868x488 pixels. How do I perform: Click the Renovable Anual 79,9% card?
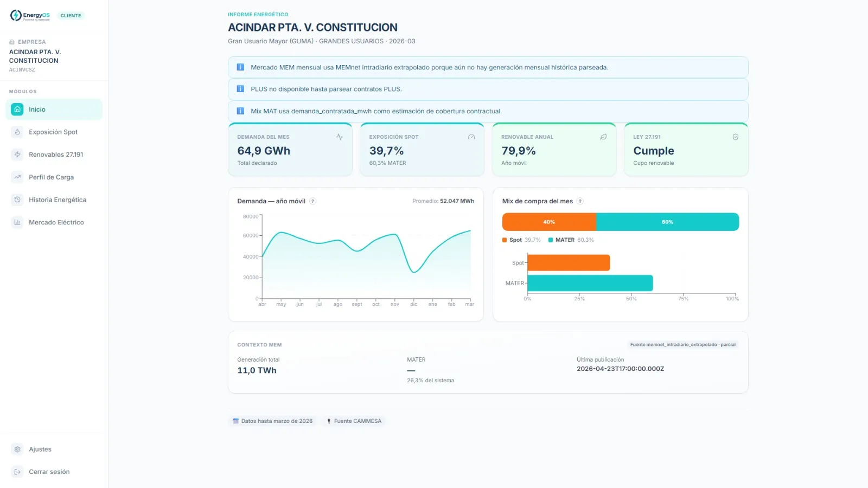point(554,150)
